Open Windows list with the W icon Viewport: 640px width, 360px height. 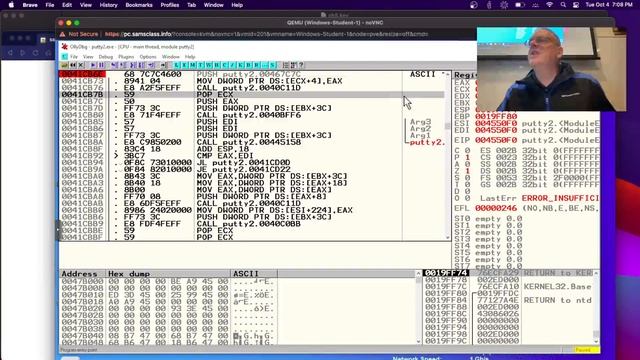coord(209,65)
